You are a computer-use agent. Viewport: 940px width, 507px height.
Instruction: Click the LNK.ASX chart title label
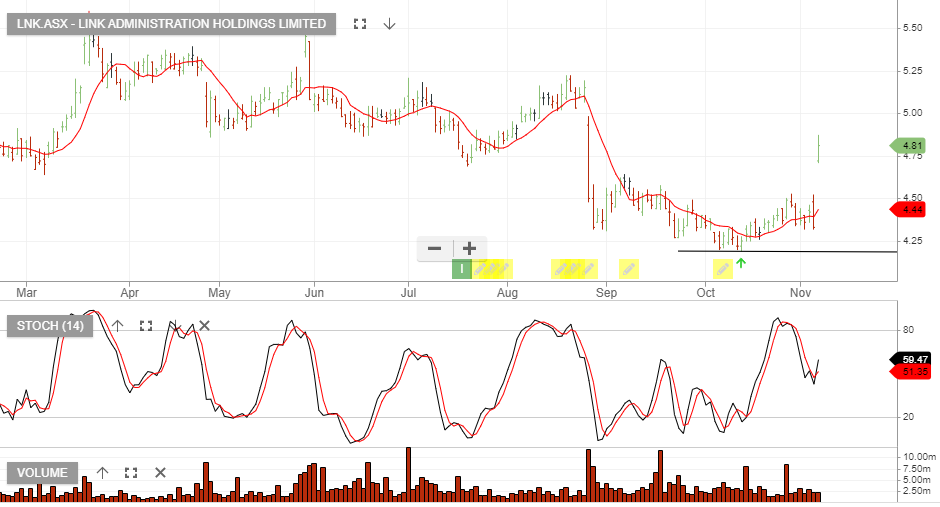click(x=171, y=24)
